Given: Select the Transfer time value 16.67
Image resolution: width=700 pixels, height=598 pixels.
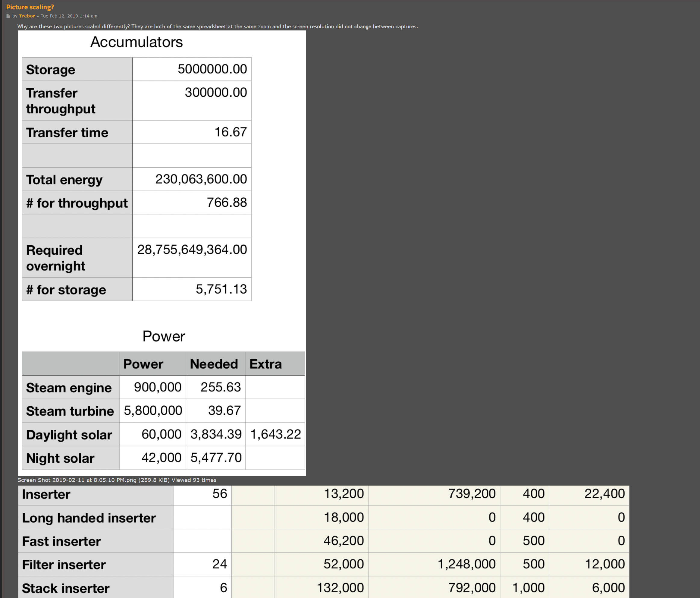Looking at the screenshot, I should pos(231,132).
